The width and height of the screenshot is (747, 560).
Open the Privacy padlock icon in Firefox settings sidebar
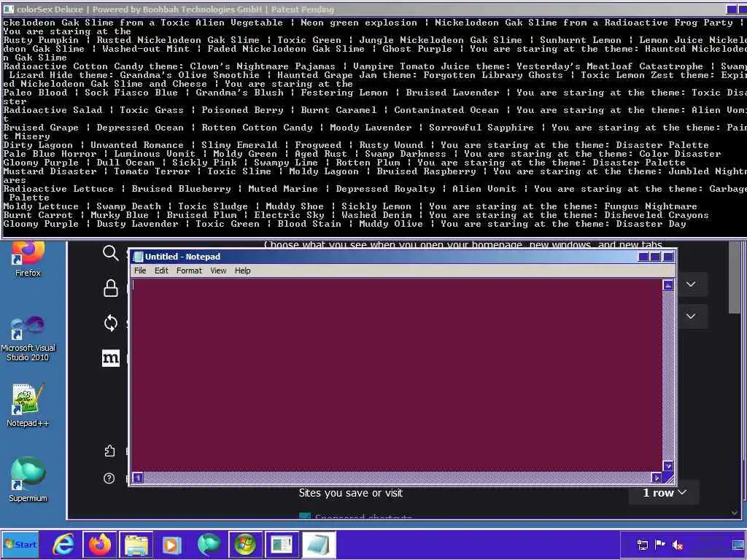pos(111,288)
